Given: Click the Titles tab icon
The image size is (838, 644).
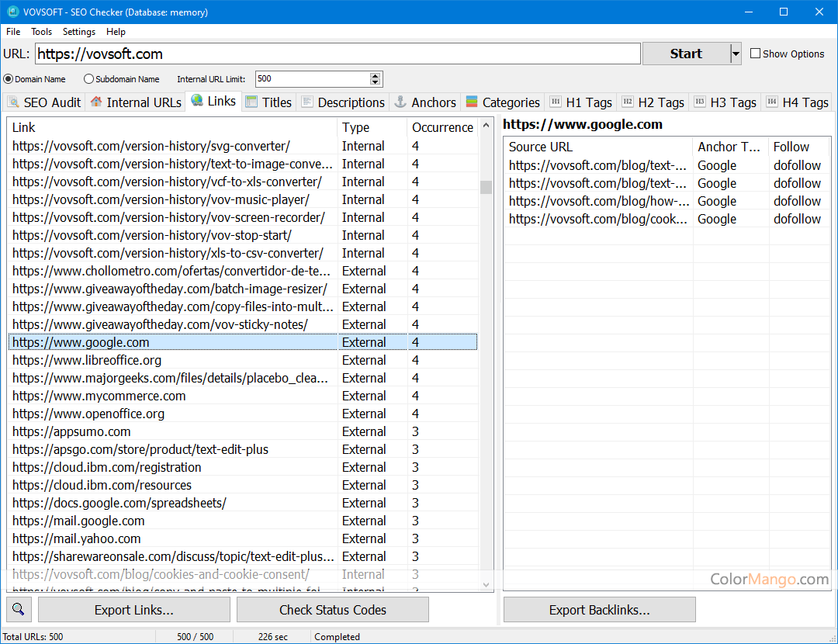Looking at the screenshot, I should pos(251,102).
